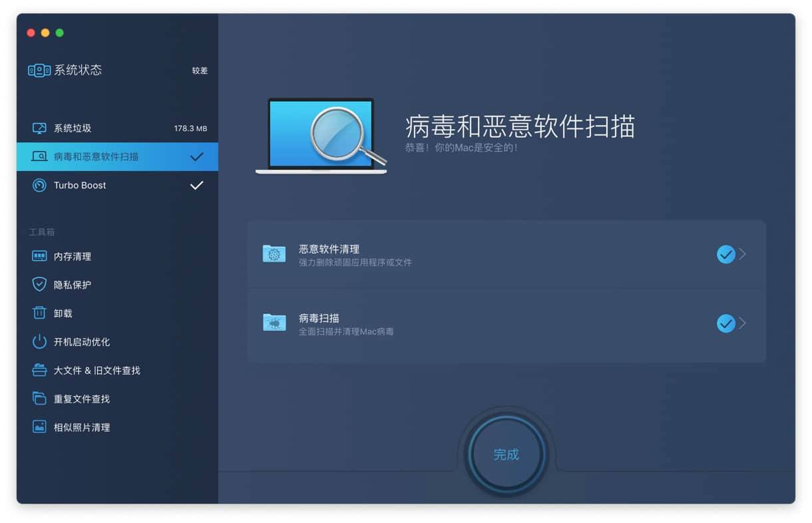Expand 恶意软件清理 details with chevron arrow
Screen dimensions: 812x523
click(743, 254)
